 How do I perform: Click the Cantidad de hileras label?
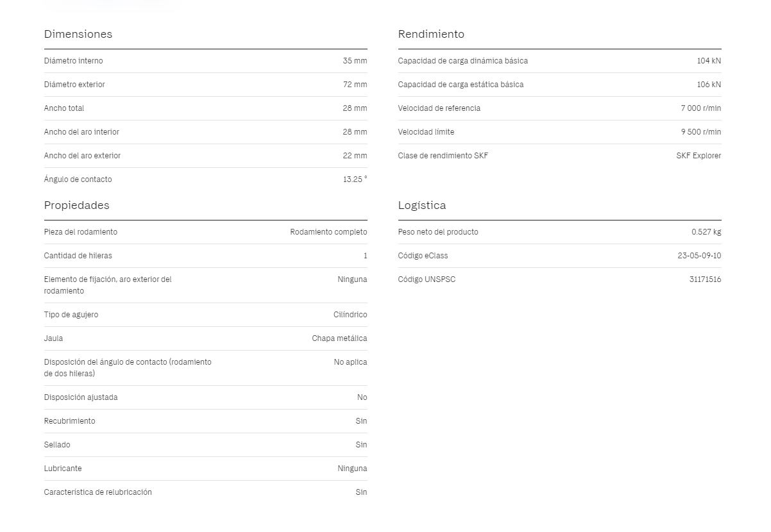78,256
